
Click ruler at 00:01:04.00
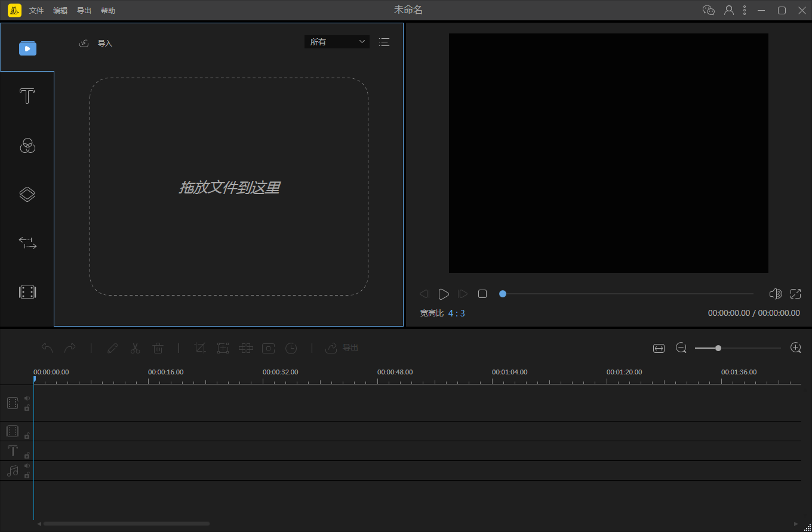[x=509, y=372]
